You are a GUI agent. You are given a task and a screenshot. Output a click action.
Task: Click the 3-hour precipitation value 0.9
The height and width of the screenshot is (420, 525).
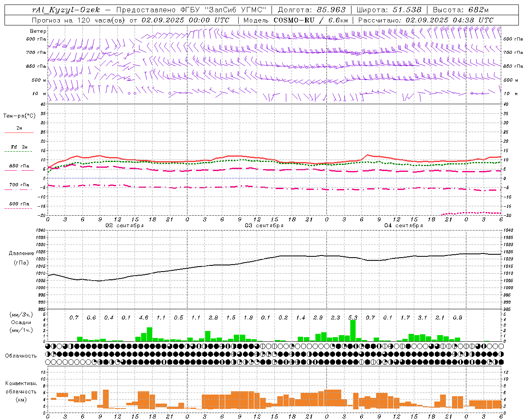click(x=458, y=318)
